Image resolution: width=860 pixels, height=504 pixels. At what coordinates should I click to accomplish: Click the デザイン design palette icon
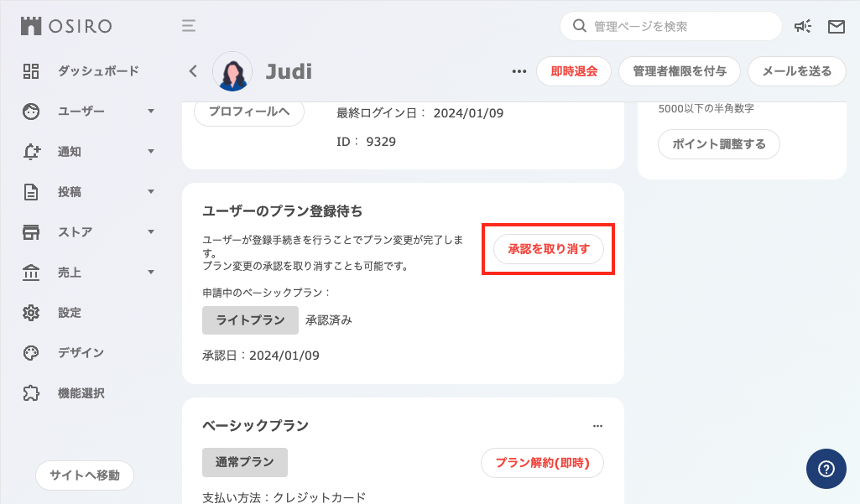(x=30, y=352)
